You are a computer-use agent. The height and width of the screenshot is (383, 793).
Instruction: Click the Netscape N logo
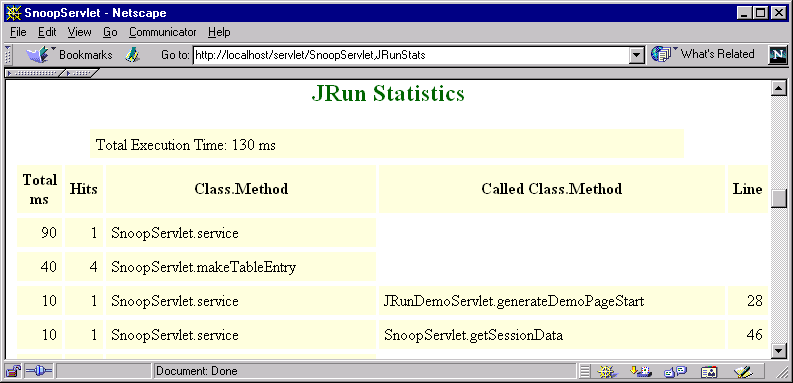pyautogui.click(x=778, y=55)
